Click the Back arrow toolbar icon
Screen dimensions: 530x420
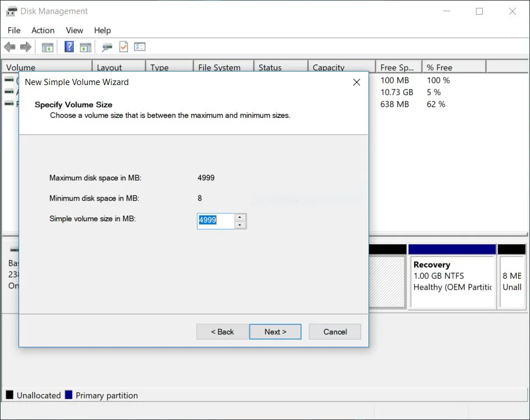tap(10, 47)
